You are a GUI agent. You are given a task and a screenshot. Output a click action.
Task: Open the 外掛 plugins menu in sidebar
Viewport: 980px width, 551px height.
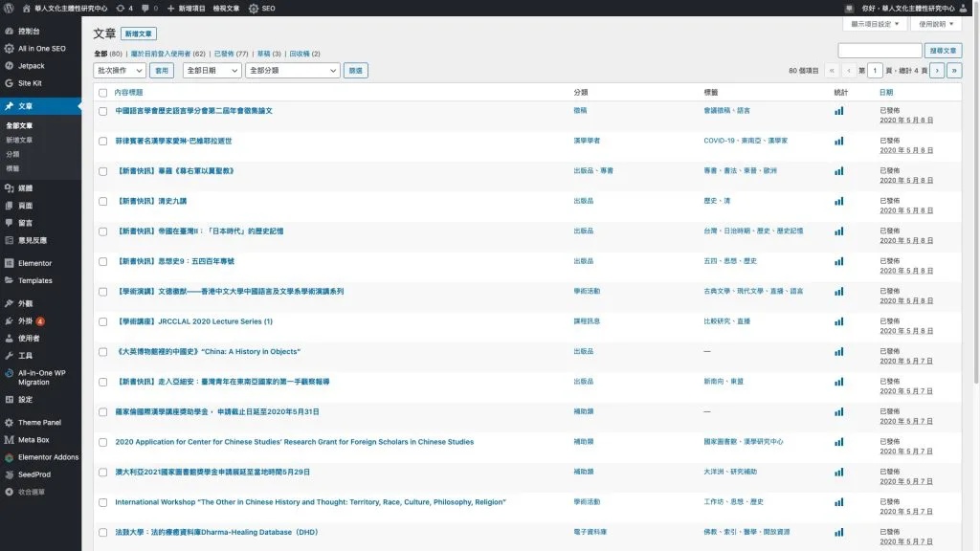pyautogui.click(x=25, y=321)
